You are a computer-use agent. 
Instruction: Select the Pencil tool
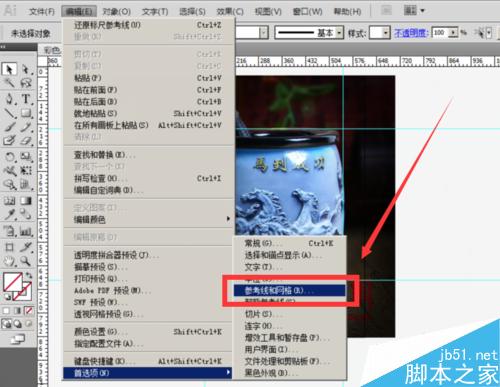point(26,127)
